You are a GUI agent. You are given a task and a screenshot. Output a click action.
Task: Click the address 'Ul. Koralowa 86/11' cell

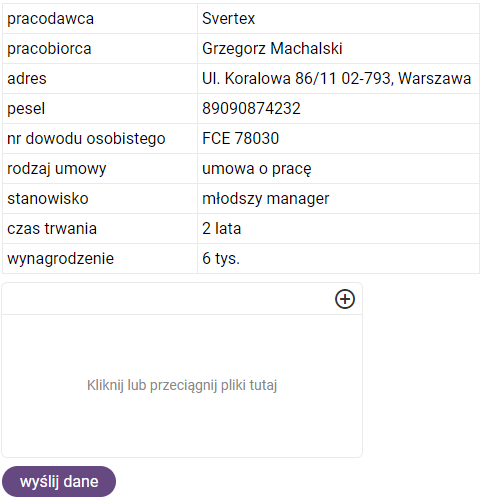tap(338, 79)
